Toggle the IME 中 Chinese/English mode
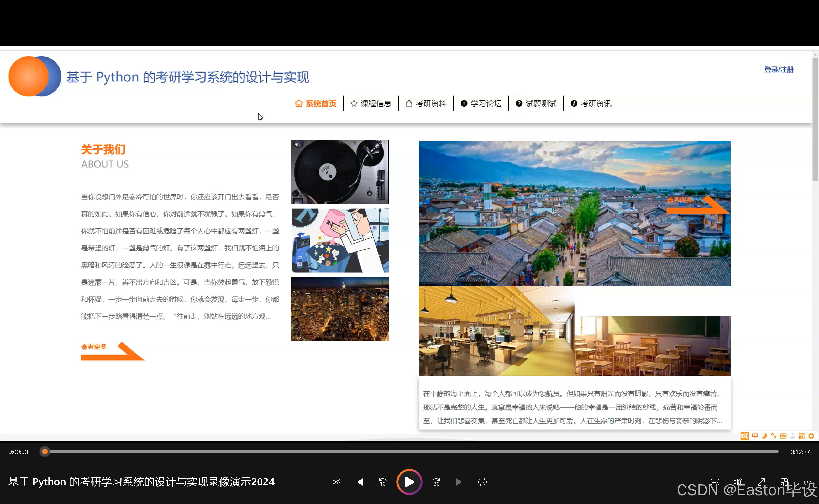 pyautogui.click(x=755, y=436)
